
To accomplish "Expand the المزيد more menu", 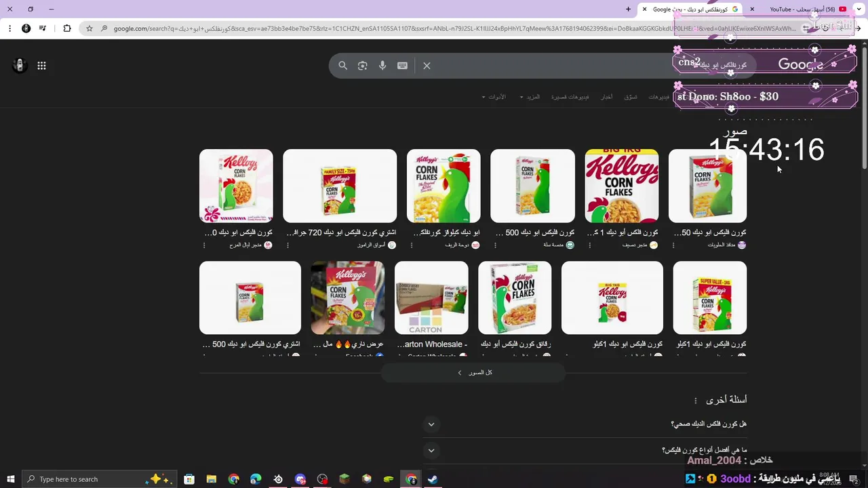I will 530,97.
